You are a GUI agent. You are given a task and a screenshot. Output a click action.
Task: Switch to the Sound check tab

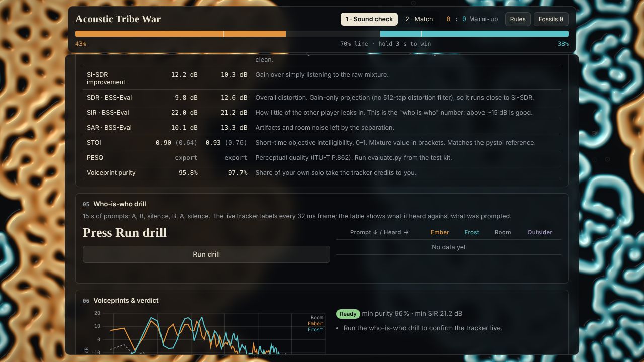(x=369, y=19)
